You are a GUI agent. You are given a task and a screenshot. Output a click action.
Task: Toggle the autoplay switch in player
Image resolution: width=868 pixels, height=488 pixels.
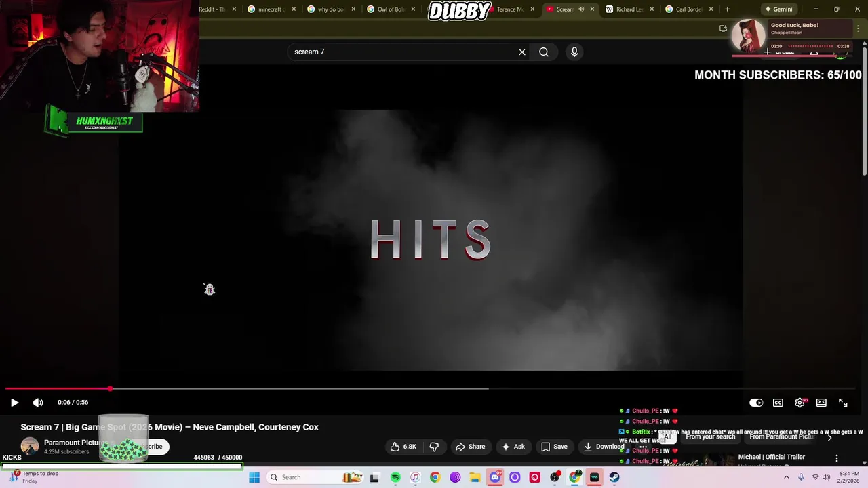tap(756, 403)
